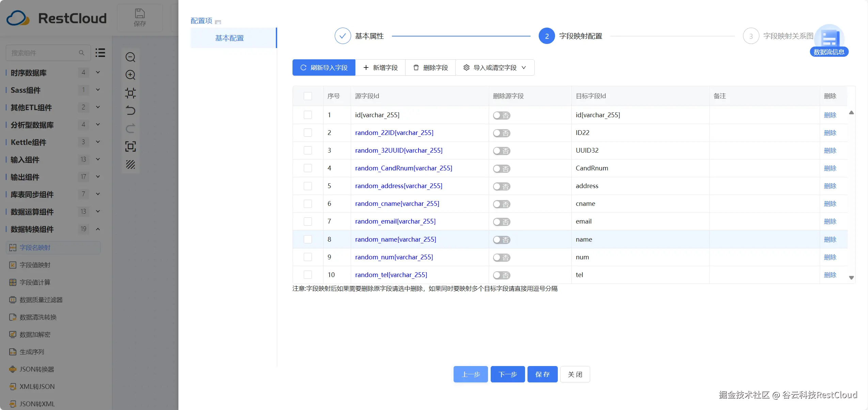
Task: Expand the 输入组件 category
Action: pos(98,159)
